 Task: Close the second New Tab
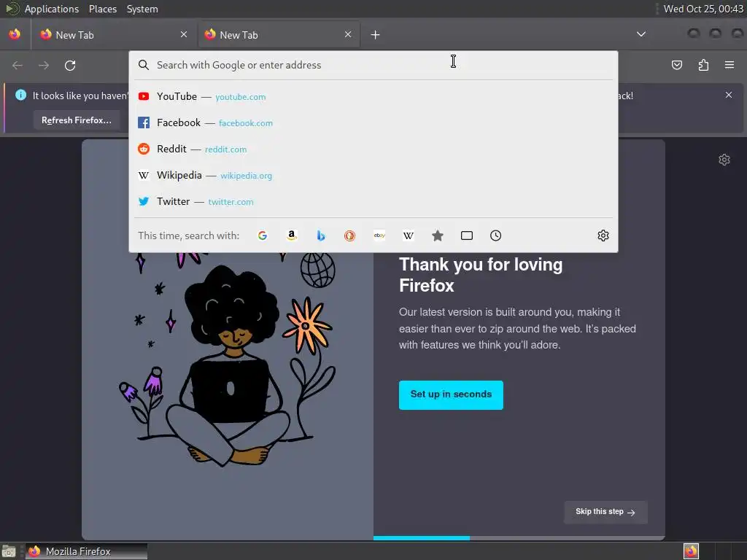pos(348,34)
